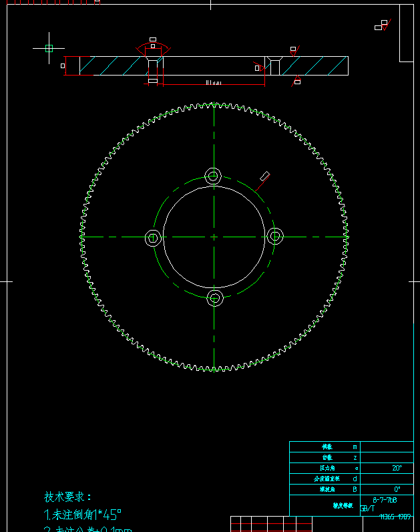Viewport: 420px width, 532px height.
Task: Select the red angle dimension arc above countersink
Action: [153, 47]
